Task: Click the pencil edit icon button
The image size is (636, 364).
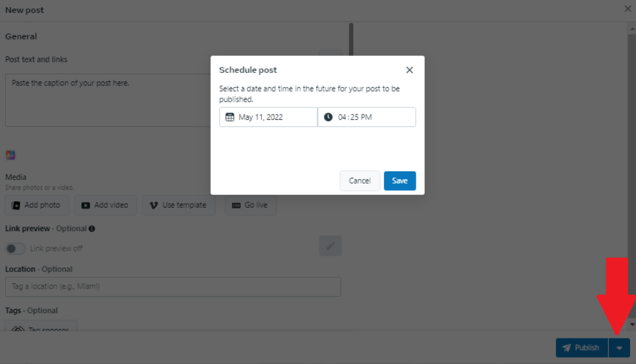Action: pos(330,246)
